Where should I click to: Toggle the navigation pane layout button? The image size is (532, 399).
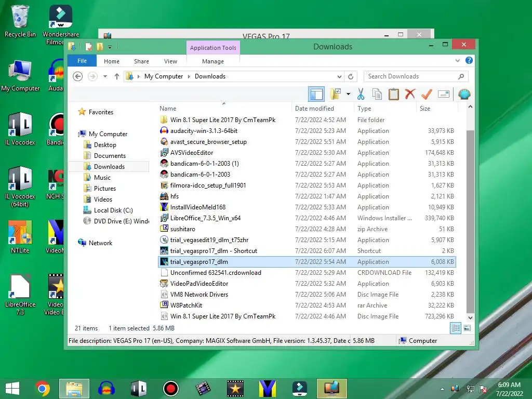[x=316, y=94]
